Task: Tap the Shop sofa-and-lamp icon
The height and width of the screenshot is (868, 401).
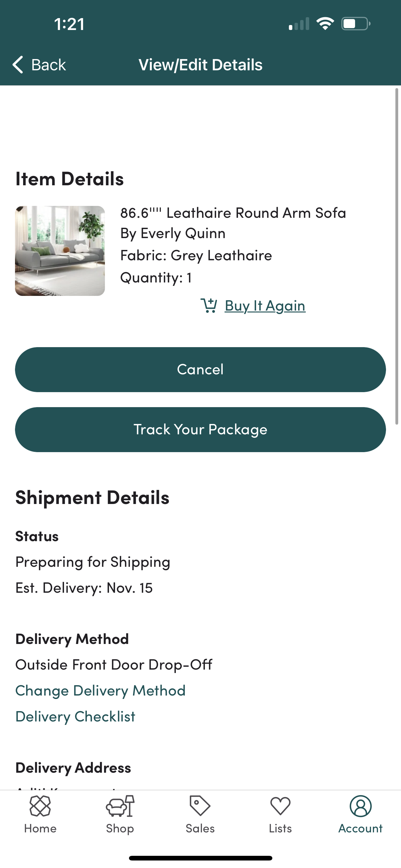Action: (120, 806)
